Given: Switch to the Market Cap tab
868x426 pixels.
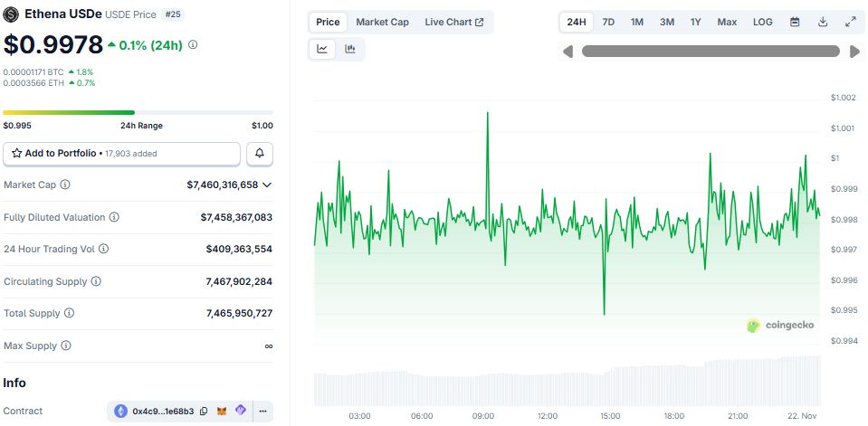Looking at the screenshot, I should [x=382, y=22].
